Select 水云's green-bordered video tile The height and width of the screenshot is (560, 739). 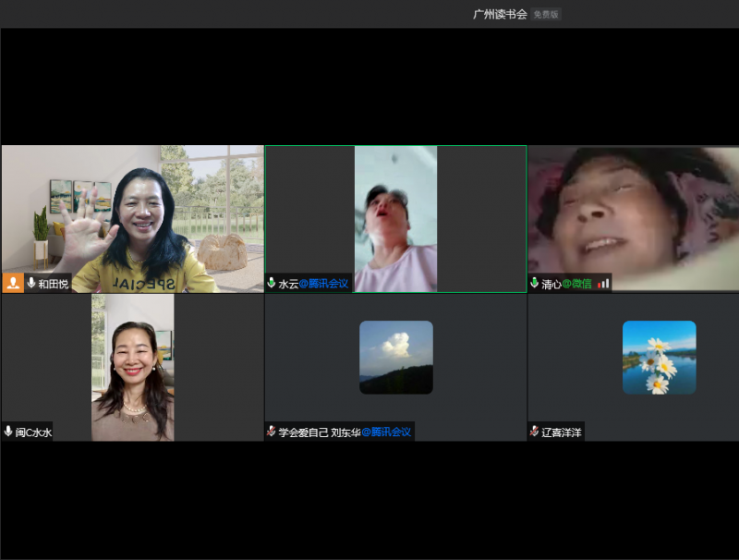[x=395, y=218]
